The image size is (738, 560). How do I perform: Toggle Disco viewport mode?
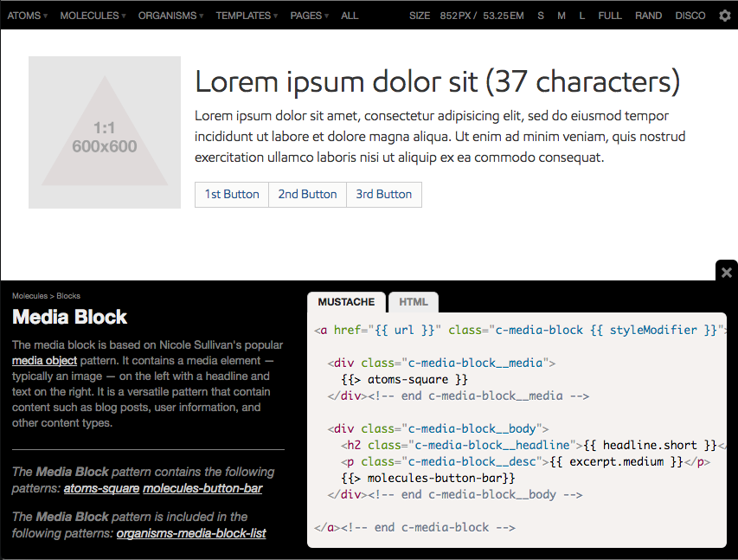[690, 16]
